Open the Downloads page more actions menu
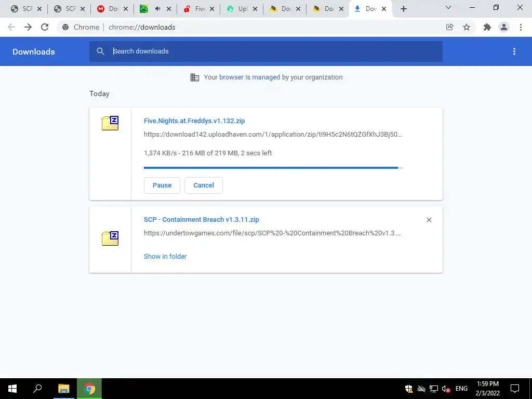532x399 pixels. pyautogui.click(x=514, y=51)
